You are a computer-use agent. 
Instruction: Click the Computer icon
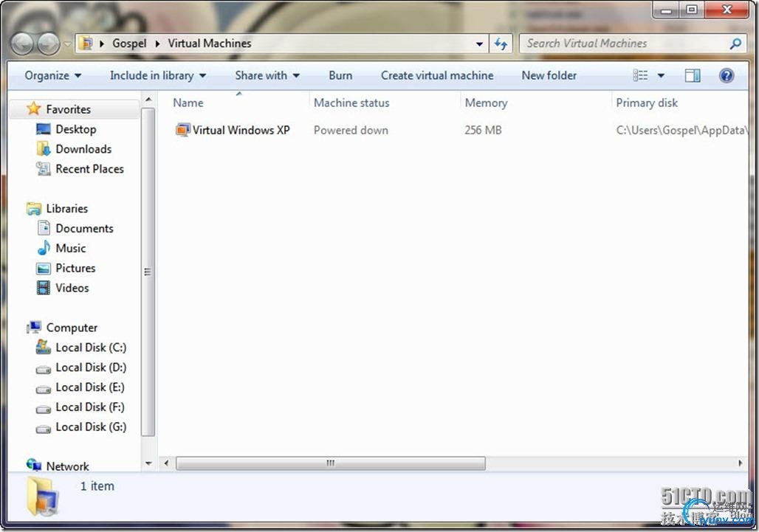pyautogui.click(x=34, y=328)
